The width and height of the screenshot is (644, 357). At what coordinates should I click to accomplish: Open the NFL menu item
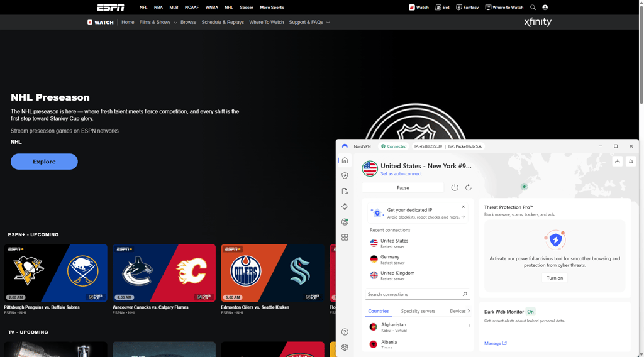143,8
